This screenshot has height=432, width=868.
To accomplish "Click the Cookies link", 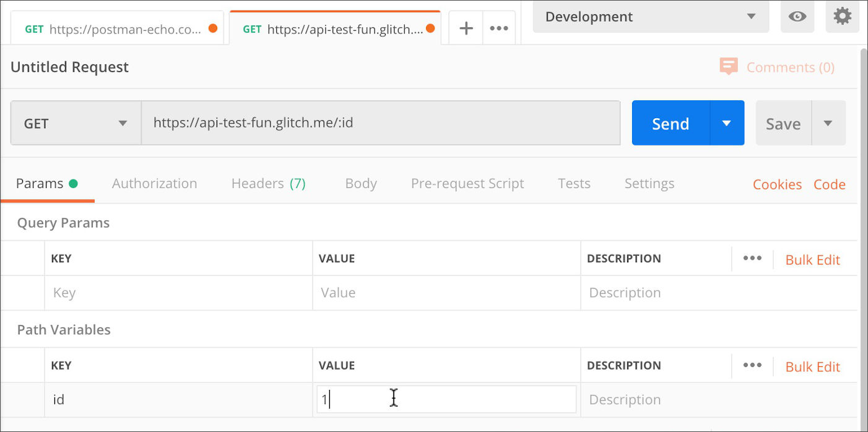I will [777, 184].
